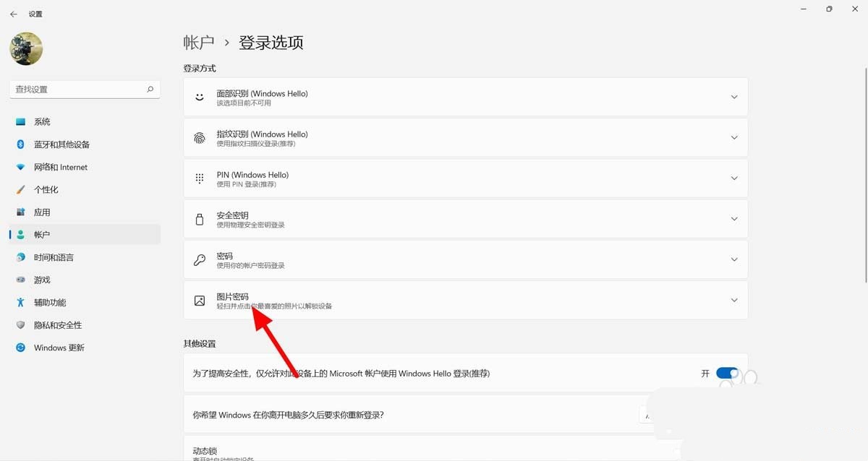Expand the 图片密码 section
Screen dimensions: 868x461
click(x=734, y=300)
